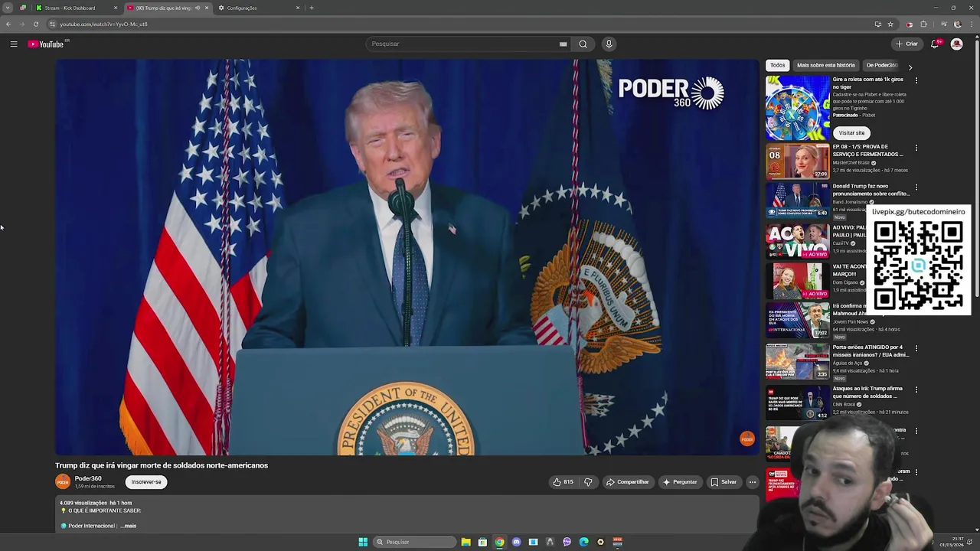Close the Stream - Kick Dashboard tab
Screen dimensions: 980x551
pyautogui.click(x=116, y=8)
